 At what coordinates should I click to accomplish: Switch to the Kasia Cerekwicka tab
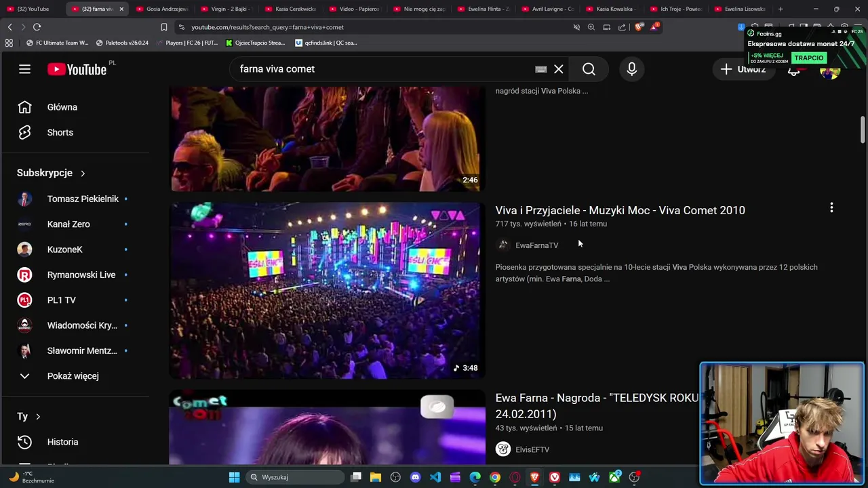pyautogui.click(x=290, y=9)
